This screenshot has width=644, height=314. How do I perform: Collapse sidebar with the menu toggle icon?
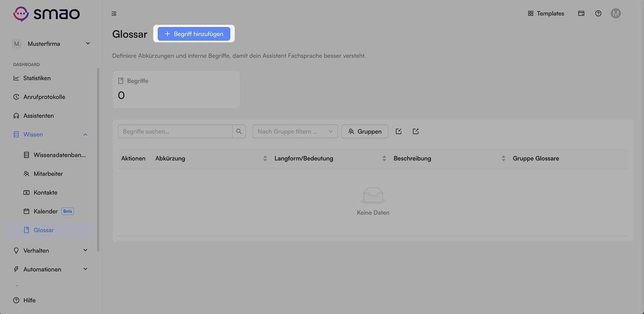click(x=114, y=14)
